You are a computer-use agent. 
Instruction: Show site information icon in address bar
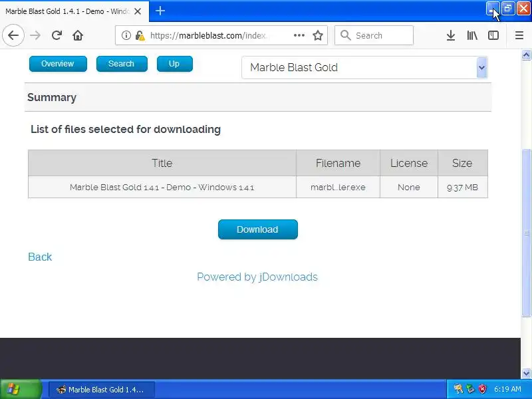(x=126, y=35)
